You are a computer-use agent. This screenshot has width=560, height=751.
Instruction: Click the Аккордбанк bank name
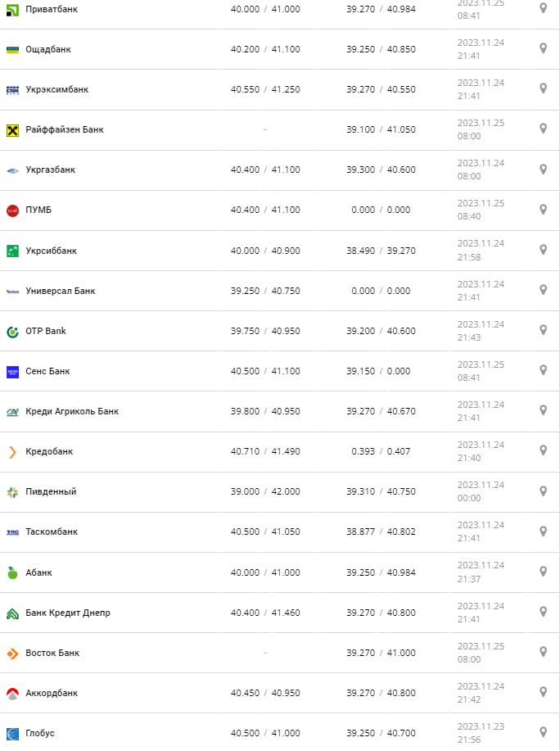(52, 693)
